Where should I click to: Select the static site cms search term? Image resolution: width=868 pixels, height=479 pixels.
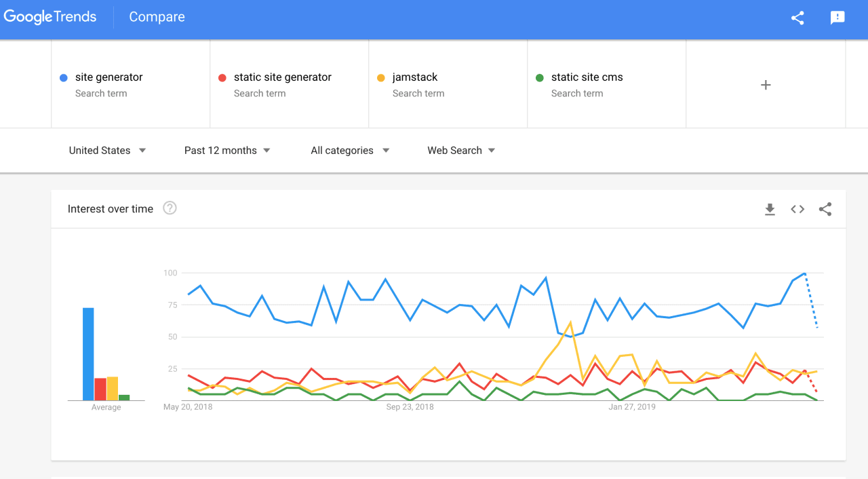(607, 84)
